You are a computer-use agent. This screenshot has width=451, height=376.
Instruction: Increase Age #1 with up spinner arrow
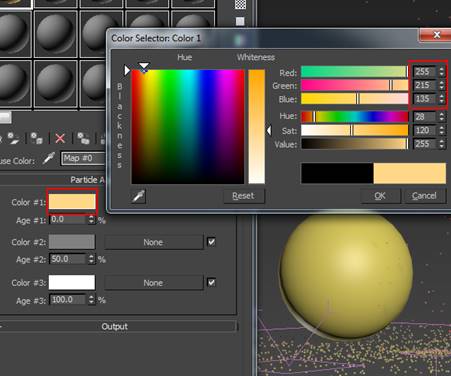[x=91, y=217]
